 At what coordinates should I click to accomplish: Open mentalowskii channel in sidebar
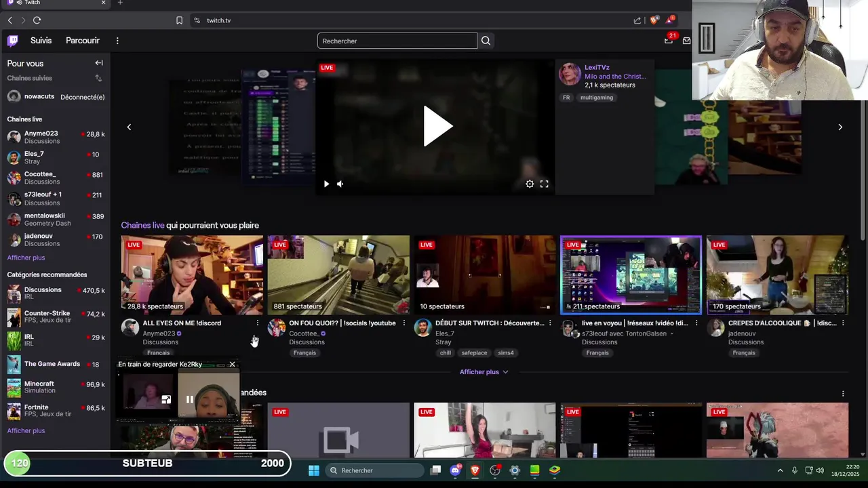point(56,219)
